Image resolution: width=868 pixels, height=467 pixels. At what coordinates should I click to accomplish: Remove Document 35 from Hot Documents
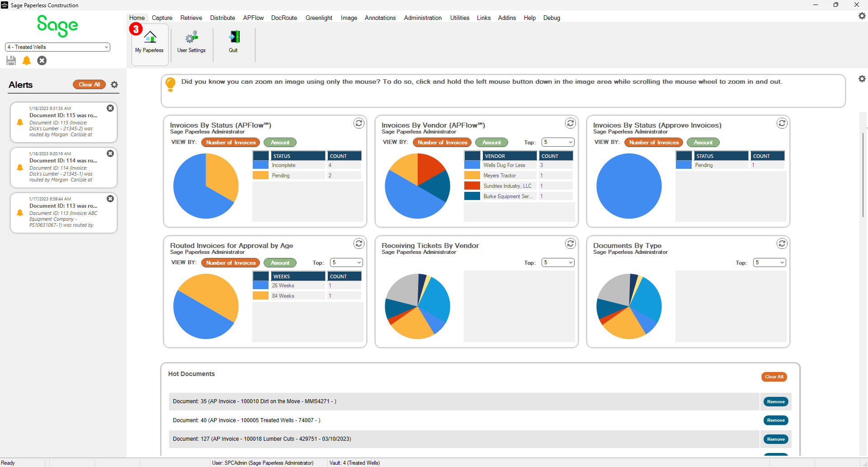(x=776, y=402)
